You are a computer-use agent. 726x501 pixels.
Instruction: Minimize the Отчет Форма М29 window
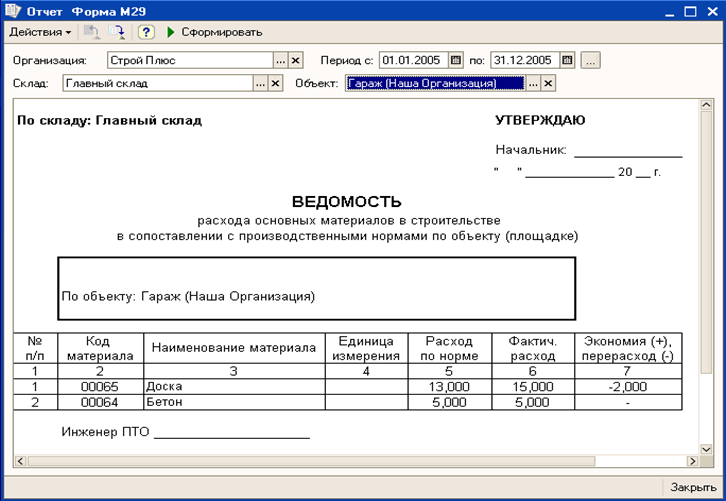[x=670, y=12]
